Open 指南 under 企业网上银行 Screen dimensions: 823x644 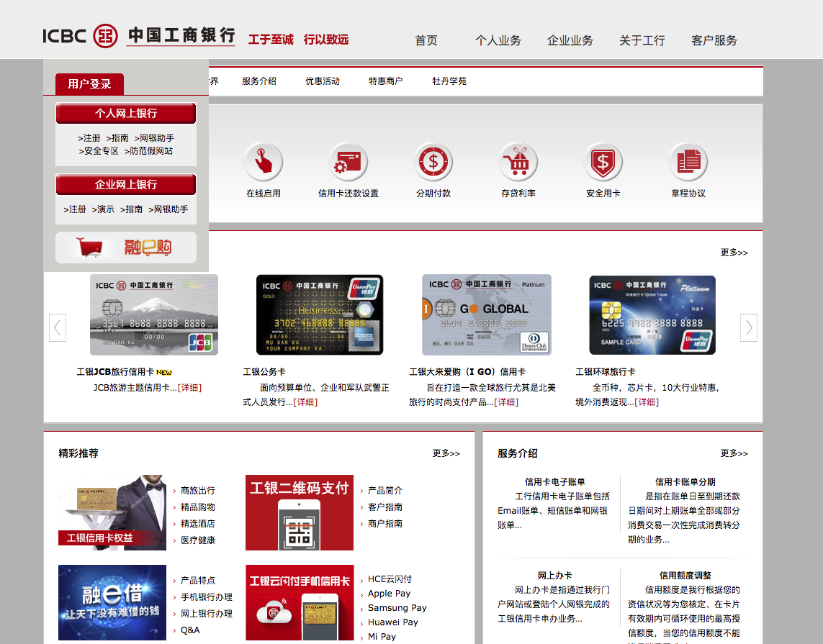click(131, 209)
